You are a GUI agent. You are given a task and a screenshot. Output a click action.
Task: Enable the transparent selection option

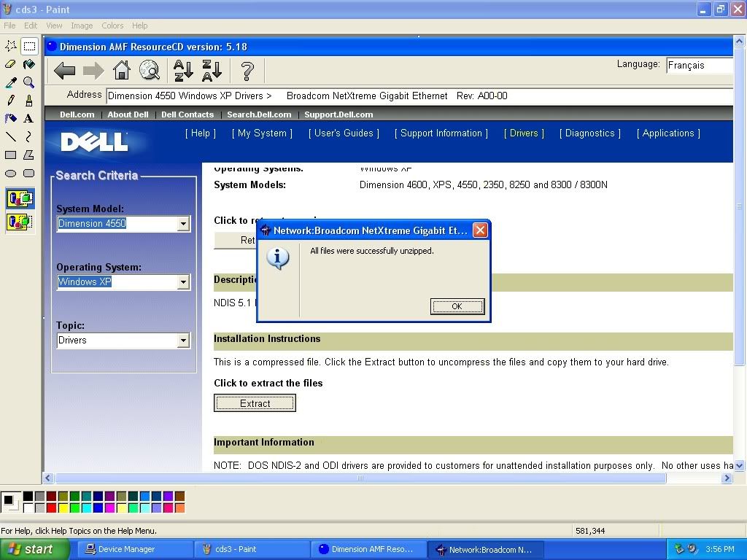point(20,222)
